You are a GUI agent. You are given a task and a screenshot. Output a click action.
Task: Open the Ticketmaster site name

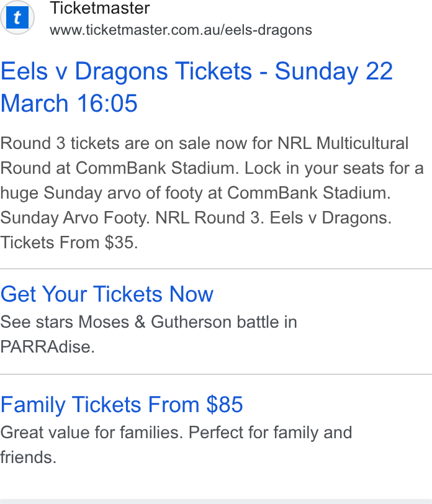[x=100, y=7]
